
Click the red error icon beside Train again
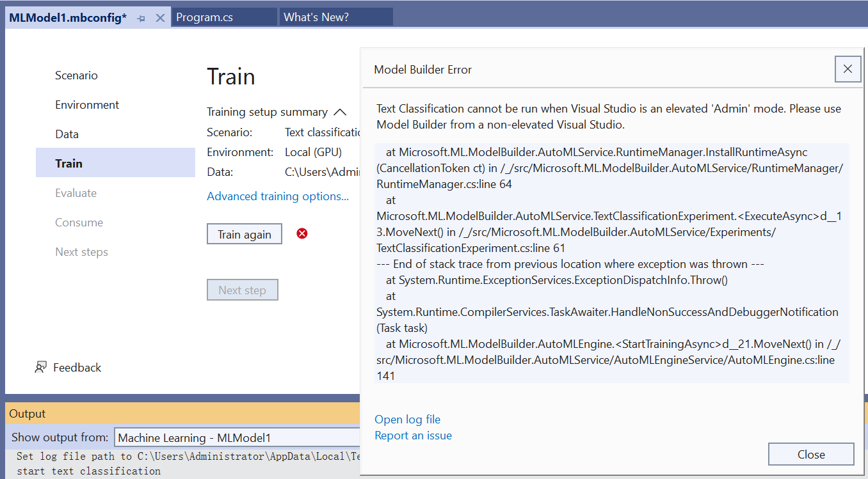tap(301, 233)
